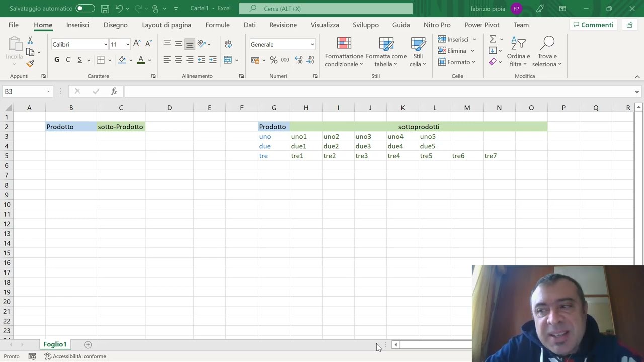Viewport: 644px width, 362px height.
Task: Apply red font color
Action: 141,60
